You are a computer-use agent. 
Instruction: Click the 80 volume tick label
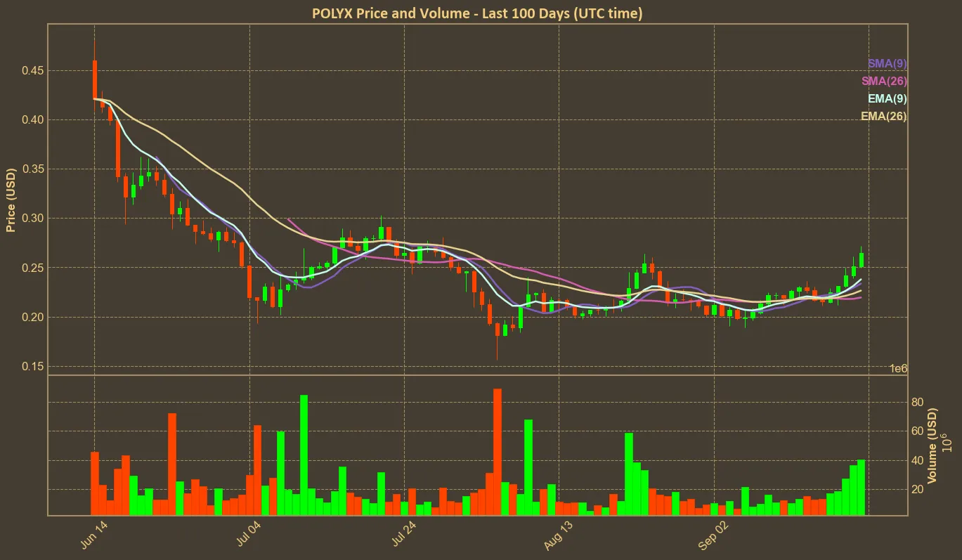(x=917, y=402)
